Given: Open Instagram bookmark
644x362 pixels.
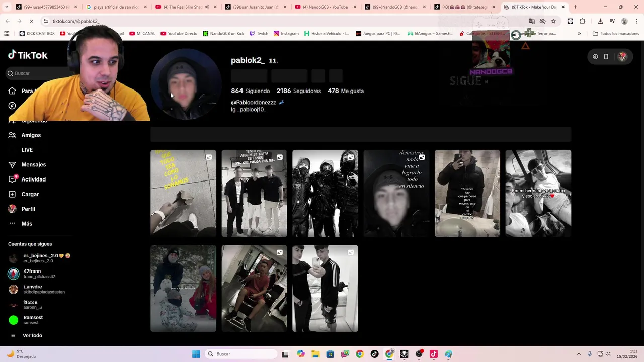Looking at the screenshot, I should [x=286, y=34].
